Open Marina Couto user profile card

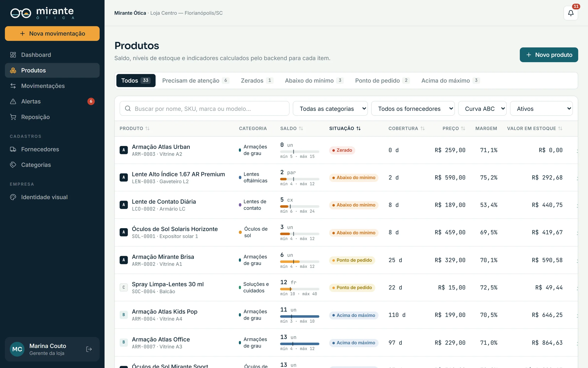[52, 349]
